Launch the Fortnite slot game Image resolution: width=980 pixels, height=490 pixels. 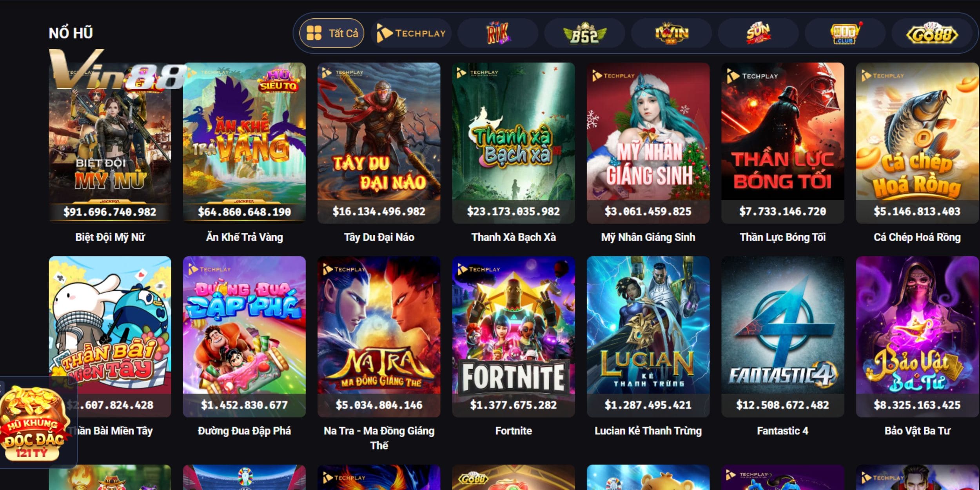coord(514,337)
